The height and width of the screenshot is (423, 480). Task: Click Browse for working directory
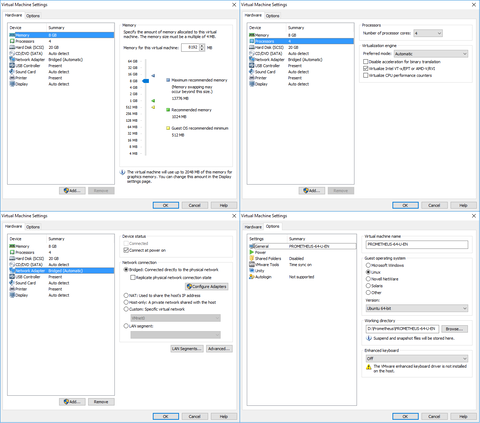[x=455, y=329]
